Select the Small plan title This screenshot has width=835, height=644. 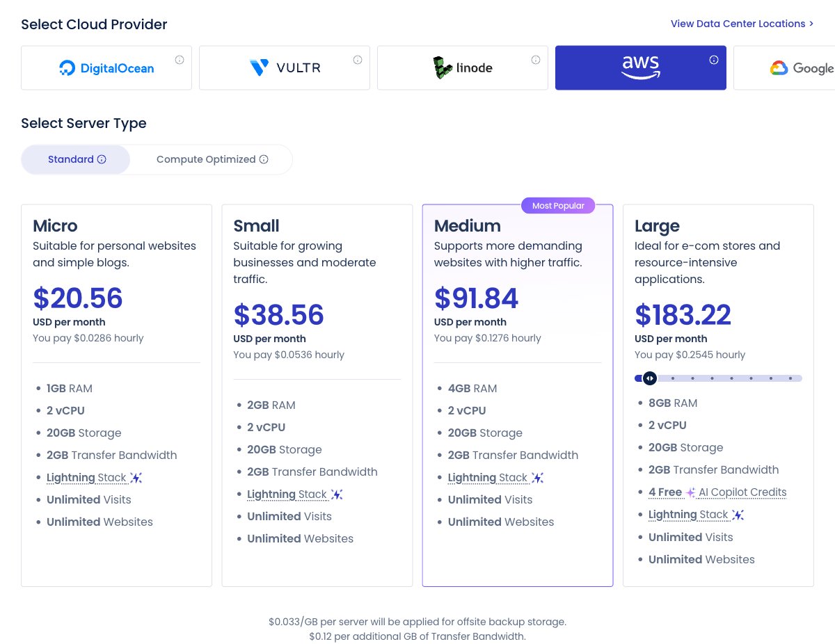click(x=256, y=226)
